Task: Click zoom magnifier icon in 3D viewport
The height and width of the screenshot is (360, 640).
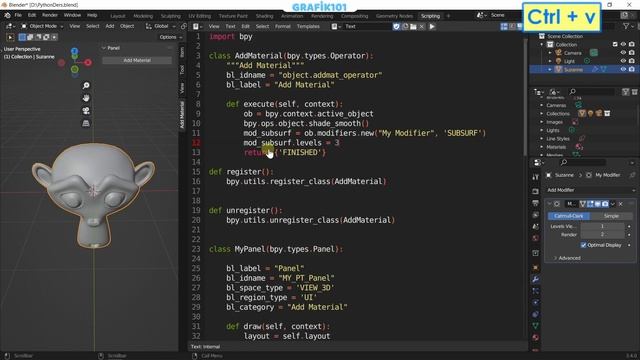Action: (x=86, y=85)
